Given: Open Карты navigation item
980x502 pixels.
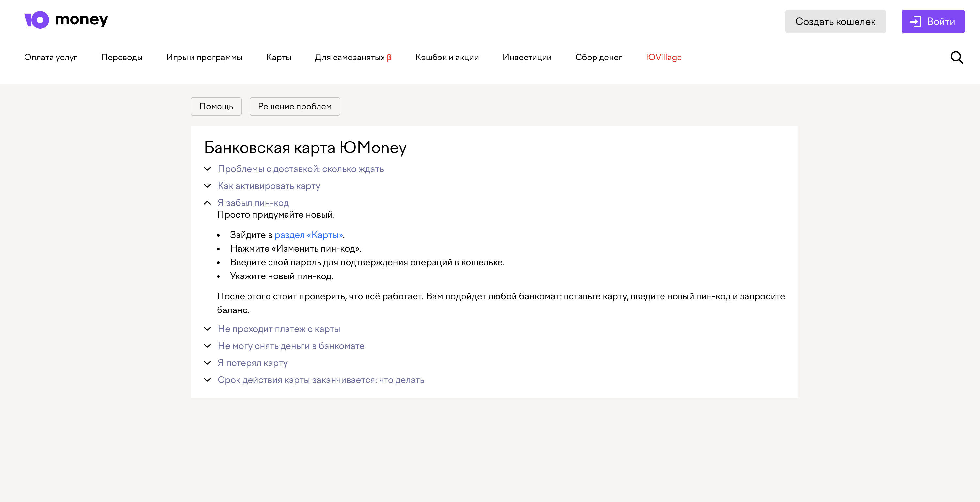Looking at the screenshot, I should (278, 58).
